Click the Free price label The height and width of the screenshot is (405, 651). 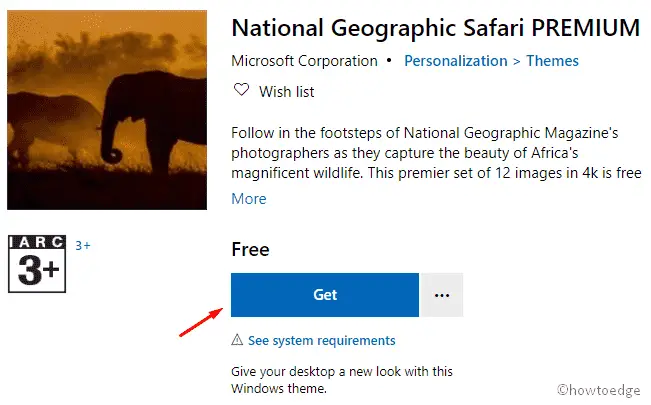[250, 248]
